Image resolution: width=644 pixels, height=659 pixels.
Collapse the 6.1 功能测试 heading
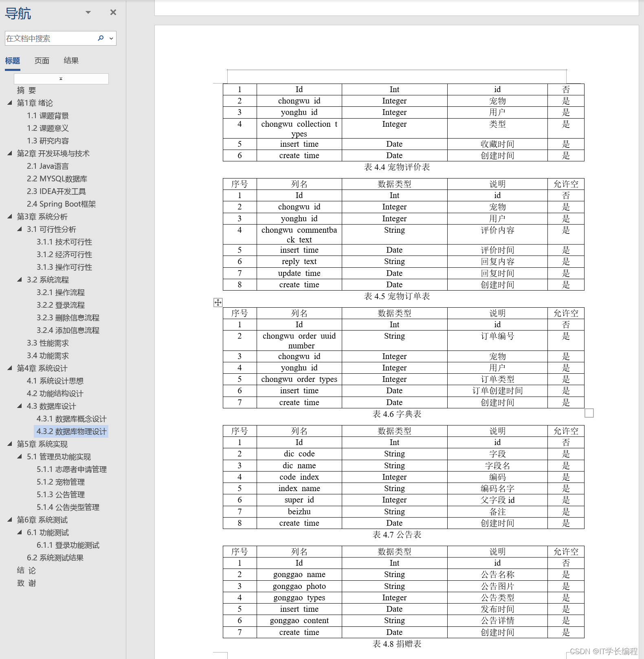(19, 532)
